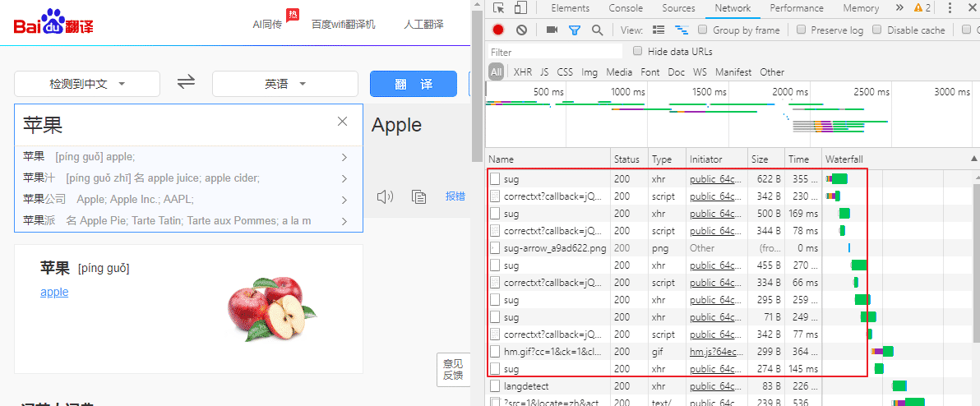Swap languages using the exchange arrows icon
Viewport: 980px width, 406px height.
[186, 82]
